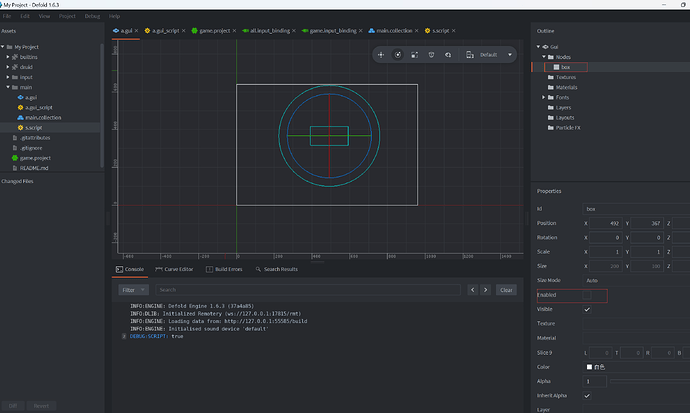
Task: Toggle the Inherit Alpha checkbox
Action: pyautogui.click(x=587, y=395)
